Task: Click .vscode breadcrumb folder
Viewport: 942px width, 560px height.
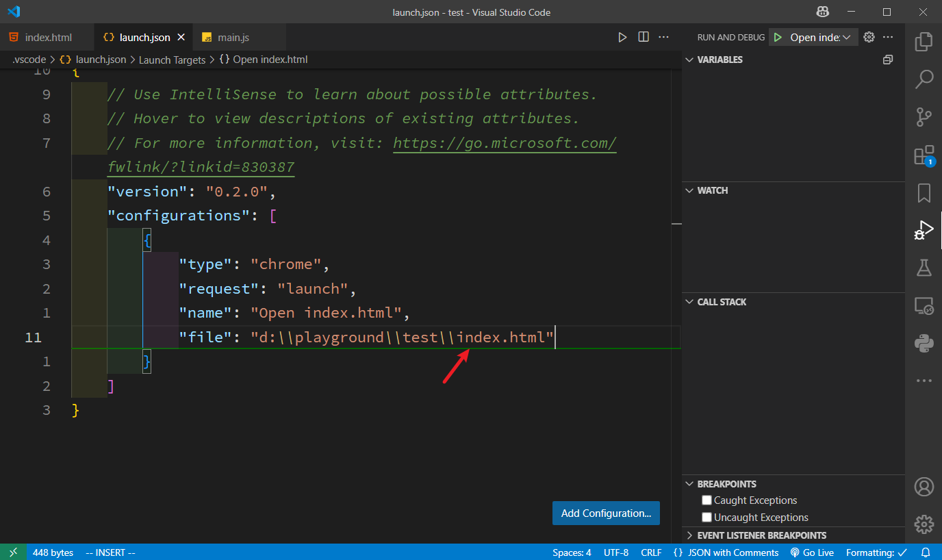Action: pyautogui.click(x=29, y=60)
